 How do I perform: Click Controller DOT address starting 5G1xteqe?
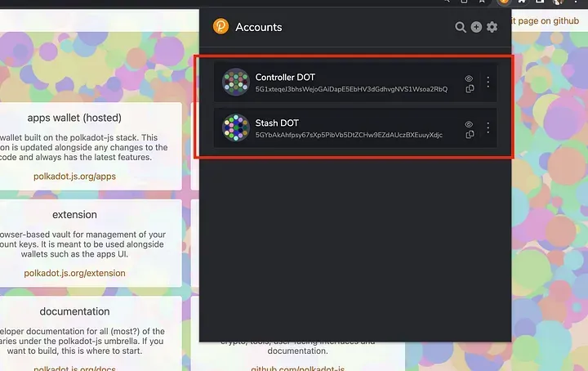pyautogui.click(x=351, y=89)
